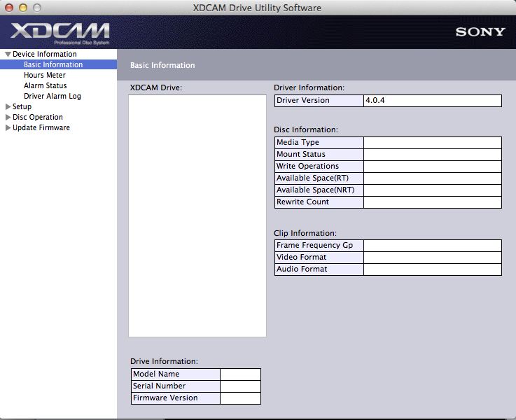The height and width of the screenshot is (420, 516).
Task: Click the empty XDCAM Drive list box
Action: pos(197,216)
